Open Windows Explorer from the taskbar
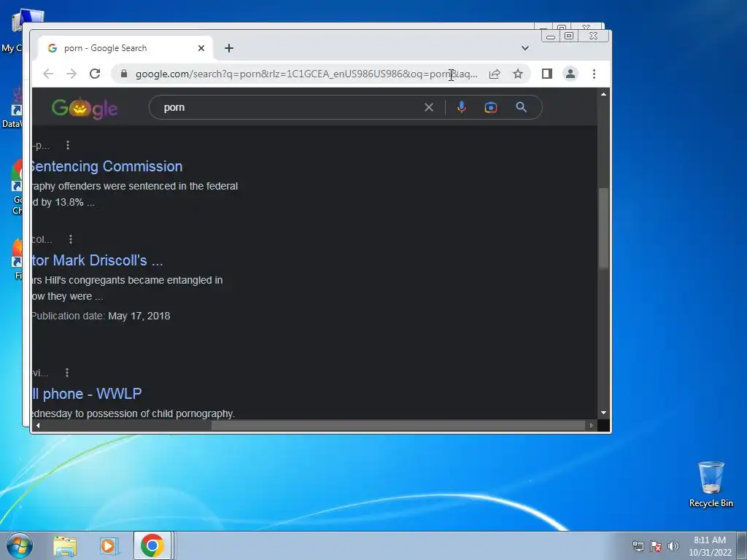This screenshot has width=747, height=560. coord(65,545)
